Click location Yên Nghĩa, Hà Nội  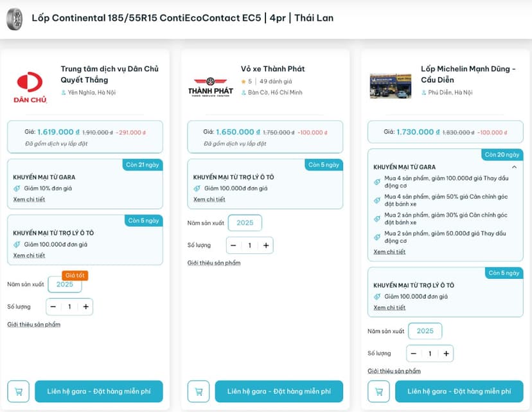(x=92, y=93)
